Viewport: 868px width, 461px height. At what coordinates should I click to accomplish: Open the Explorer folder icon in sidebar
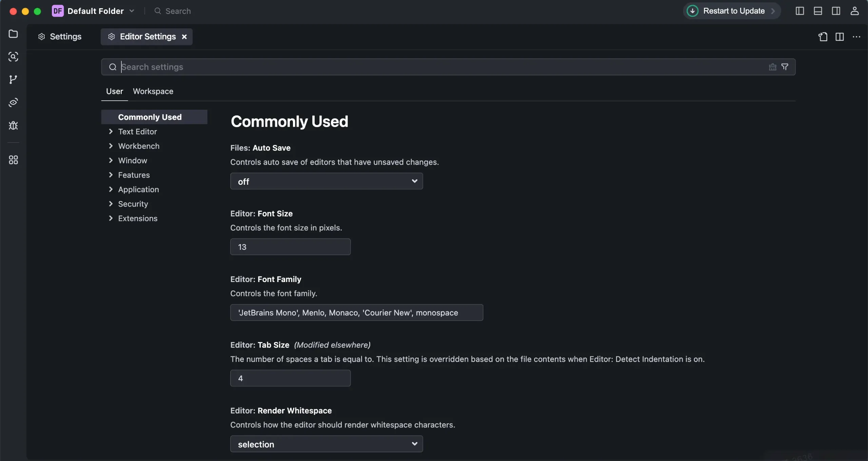click(13, 34)
